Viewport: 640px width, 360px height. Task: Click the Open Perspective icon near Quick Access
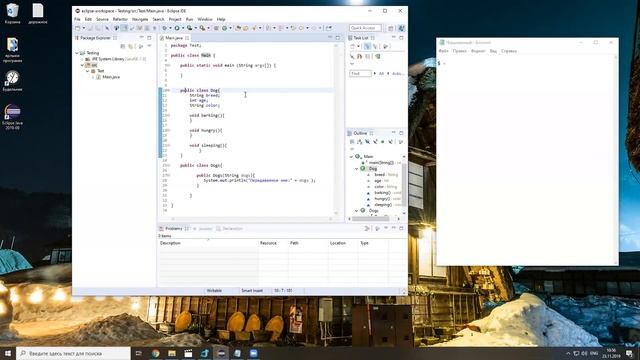pyautogui.click(x=391, y=28)
